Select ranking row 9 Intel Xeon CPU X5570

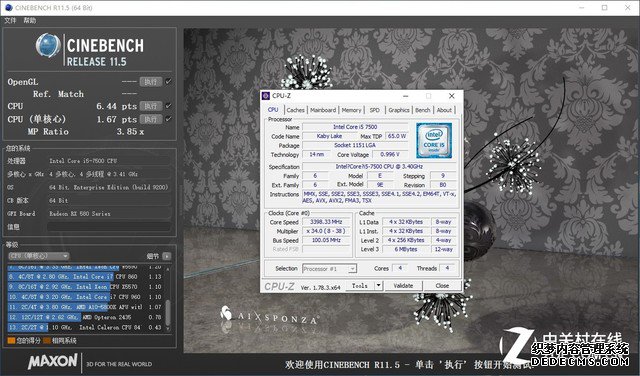point(86,287)
